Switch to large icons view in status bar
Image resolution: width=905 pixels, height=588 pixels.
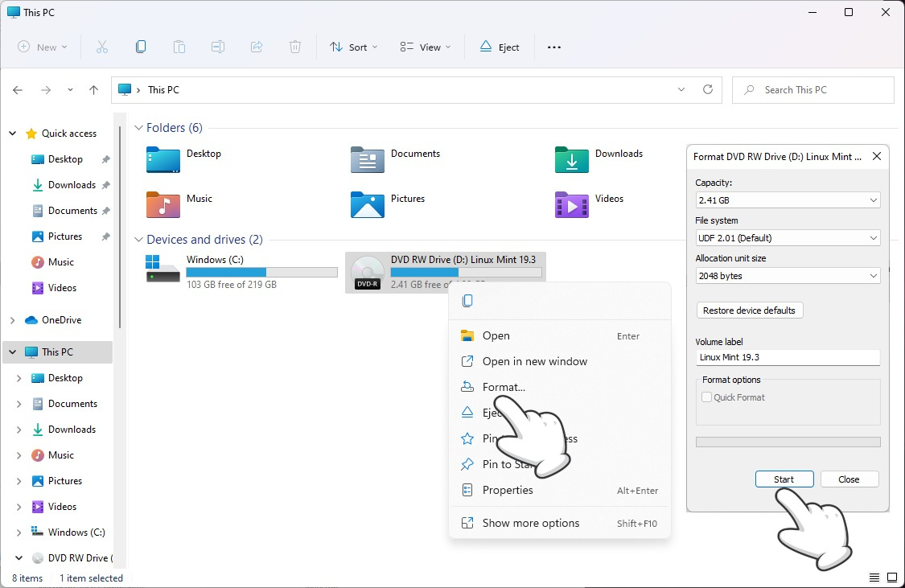(x=891, y=578)
